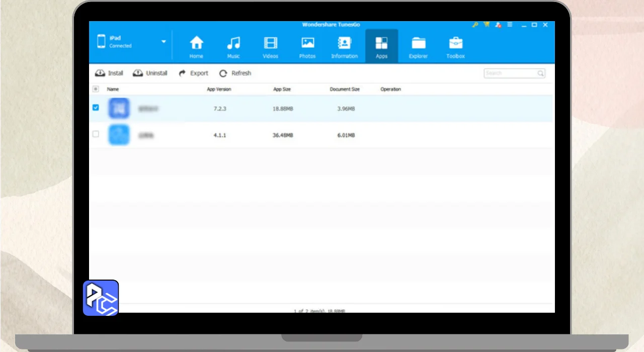644x352 pixels.
Task: Open the Information contacts section
Action: point(345,47)
